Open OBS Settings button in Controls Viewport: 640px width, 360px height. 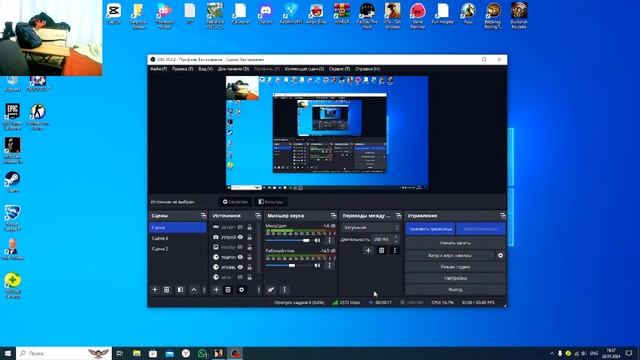pyautogui.click(x=455, y=278)
